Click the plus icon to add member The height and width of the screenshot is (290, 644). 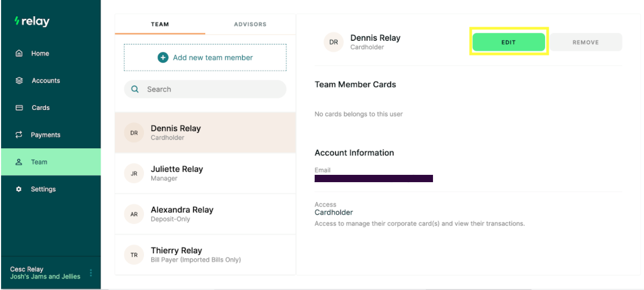click(x=163, y=58)
